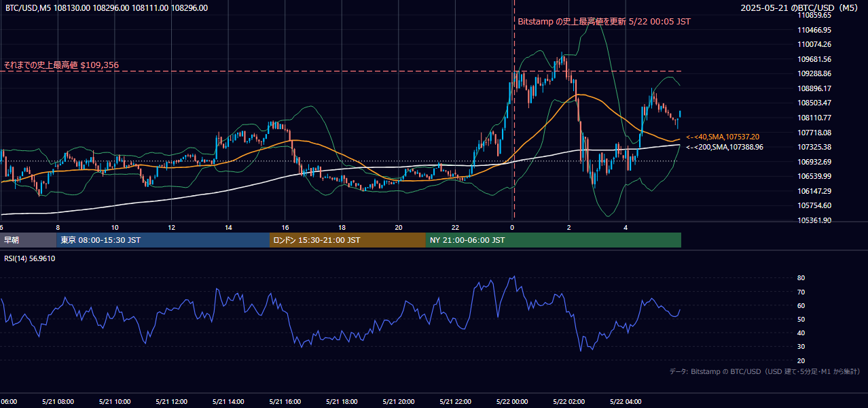Click price axis label 107718.08
The image size is (868, 408).
tap(814, 133)
